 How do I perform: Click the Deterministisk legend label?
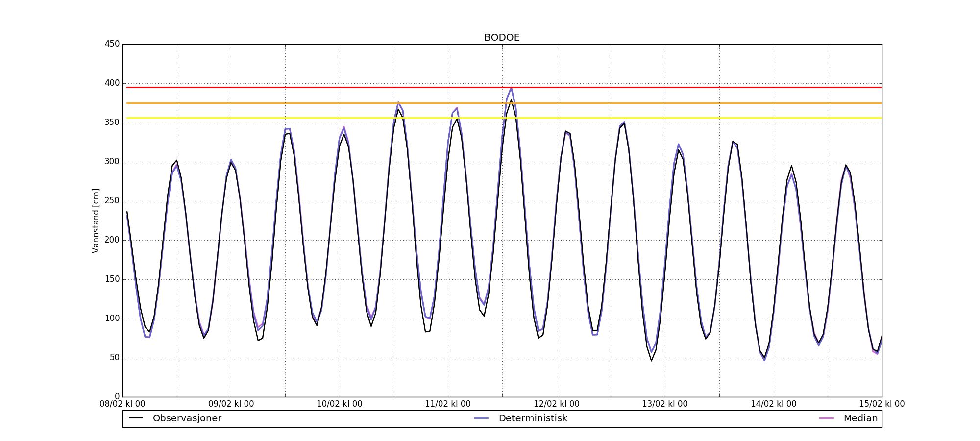(533, 418)
